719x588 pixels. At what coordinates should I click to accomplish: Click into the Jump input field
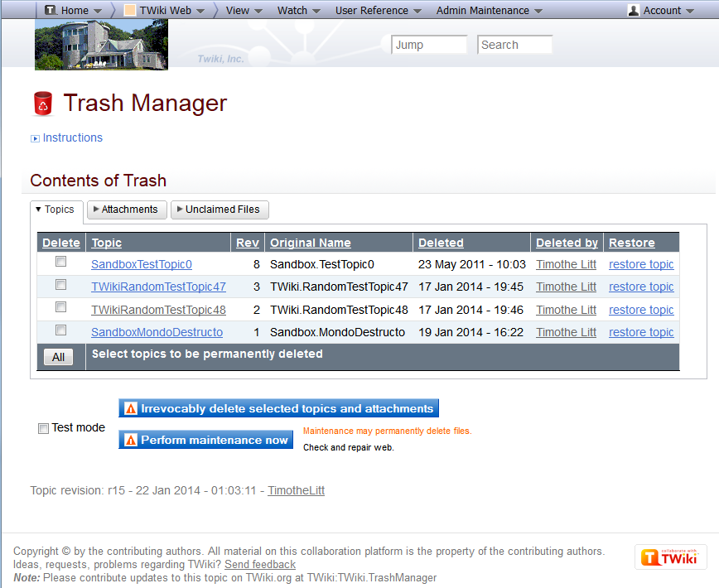tap(429, 45)
